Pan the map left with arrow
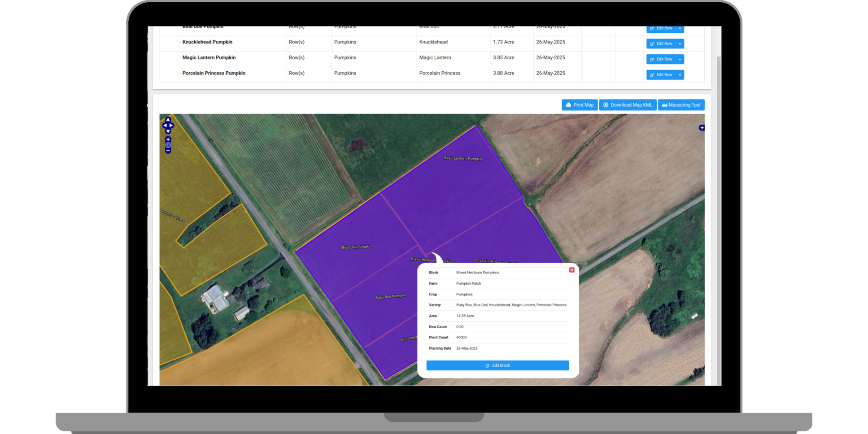Viewport: 868px width, 434px height. (165, 126)
